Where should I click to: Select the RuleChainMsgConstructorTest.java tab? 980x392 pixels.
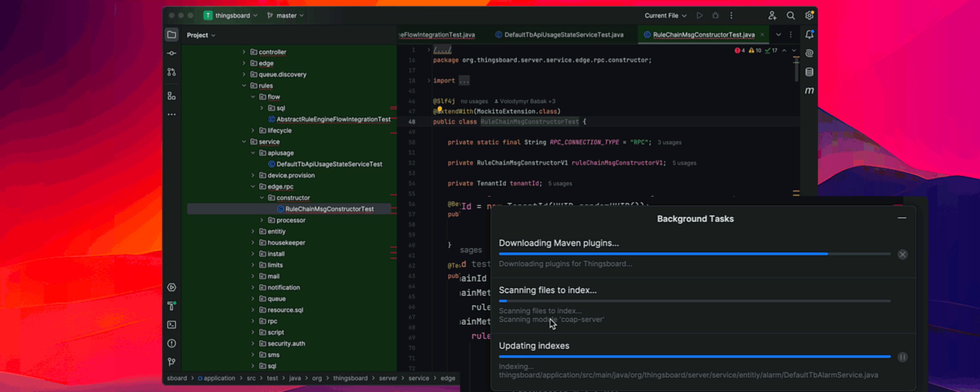tap(703, 35)
